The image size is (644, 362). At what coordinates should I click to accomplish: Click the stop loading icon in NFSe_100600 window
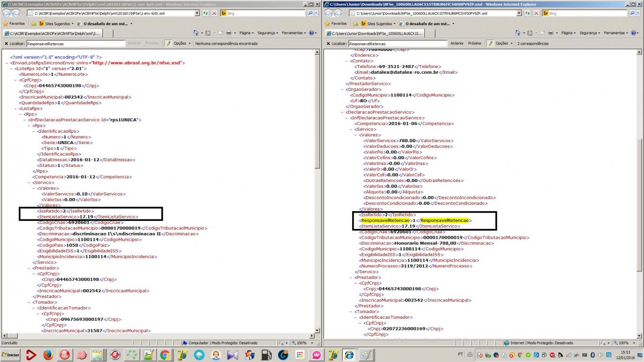[536, 13]
